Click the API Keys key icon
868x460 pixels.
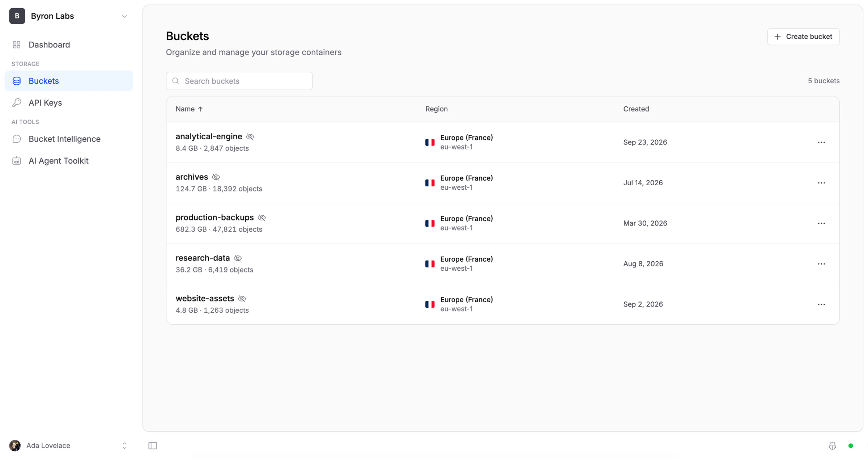coord(17,102)
